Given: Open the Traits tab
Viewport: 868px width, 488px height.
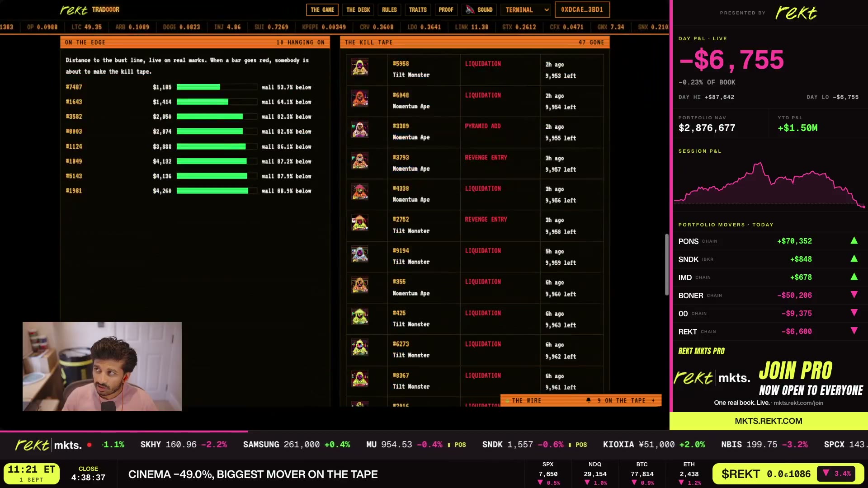Looking at the screenshot, I should pyautogui.click(x=418, y=9).
